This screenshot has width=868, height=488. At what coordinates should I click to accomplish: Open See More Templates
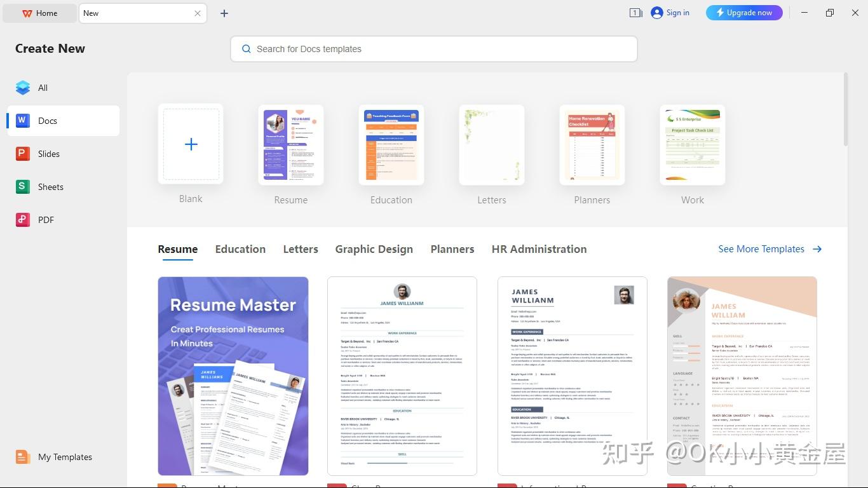761,249
